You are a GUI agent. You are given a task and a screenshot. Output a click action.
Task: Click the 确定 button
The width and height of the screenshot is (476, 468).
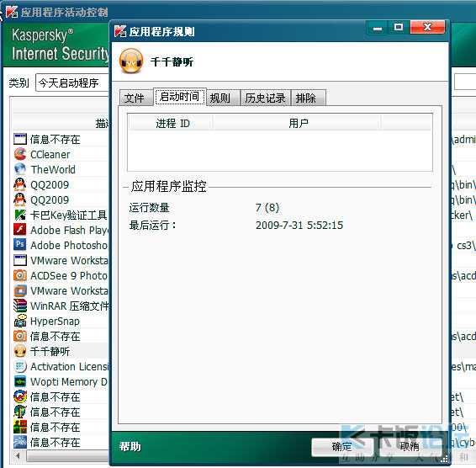(x=341, y=447)
